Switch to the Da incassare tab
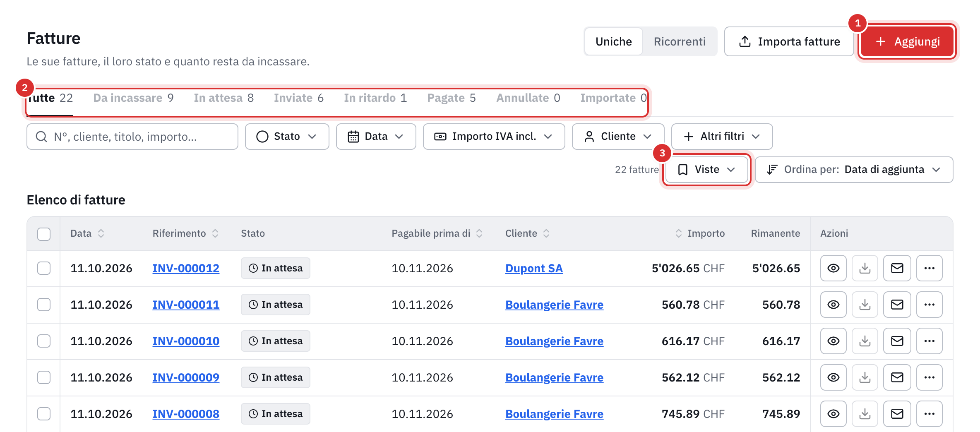The image size is (980, 432). click(x=133, y=98)
